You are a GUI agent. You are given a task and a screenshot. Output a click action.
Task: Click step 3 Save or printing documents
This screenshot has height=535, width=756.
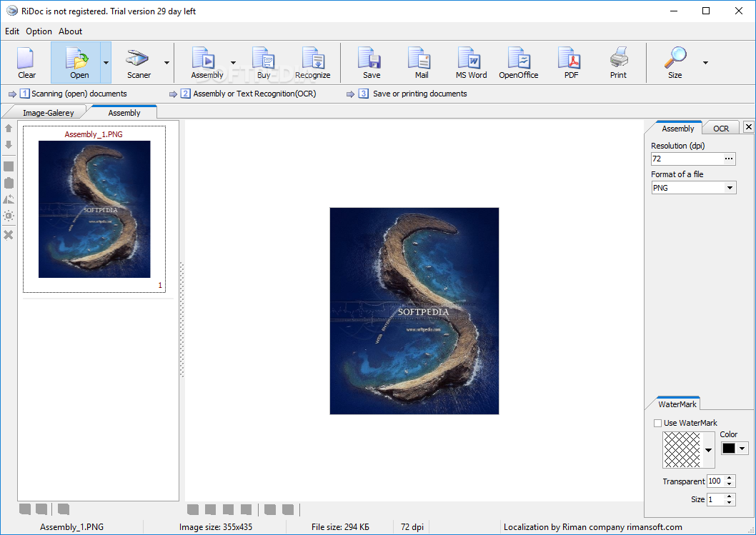tap(413, 94)
